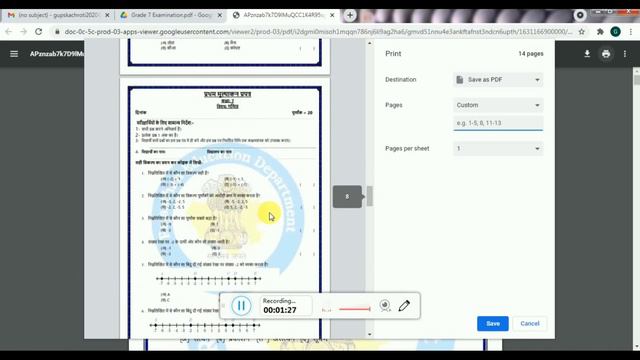The width and height of the screenshot is (640, 360).
Task: Click the print icon in viewer toolbar
Action: tap(606, 54)
